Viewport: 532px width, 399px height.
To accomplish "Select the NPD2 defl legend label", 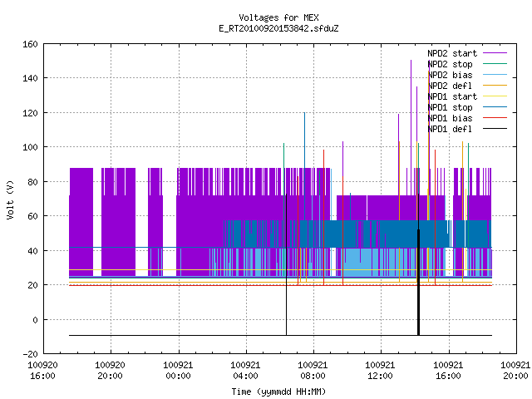I will point(450,86).
